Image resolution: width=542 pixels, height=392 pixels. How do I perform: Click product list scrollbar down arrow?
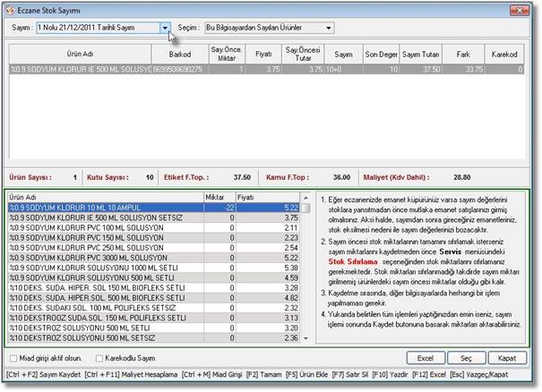[x=305, y=340]
